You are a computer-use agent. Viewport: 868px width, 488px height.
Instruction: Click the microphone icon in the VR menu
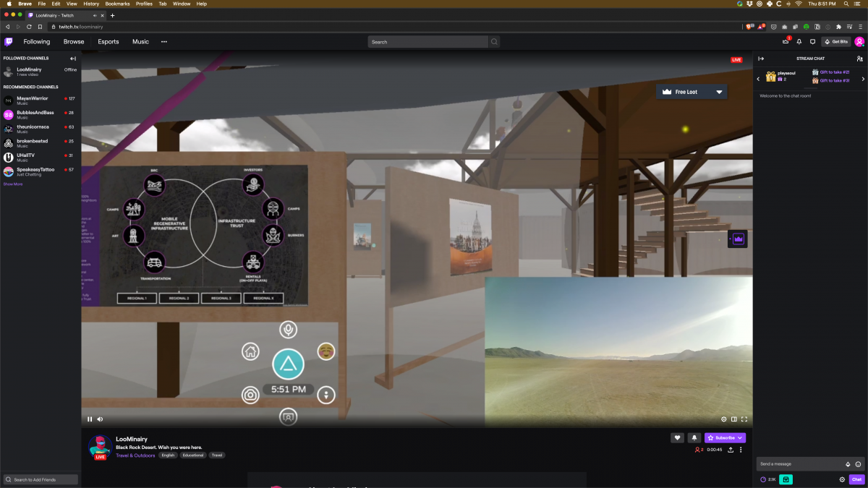click(288, 330)
